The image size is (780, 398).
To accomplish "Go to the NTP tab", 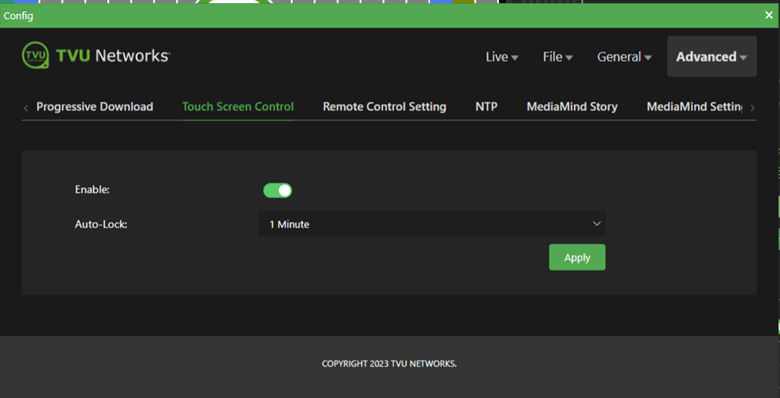I will pyautogui.click(x=486, y=107).
